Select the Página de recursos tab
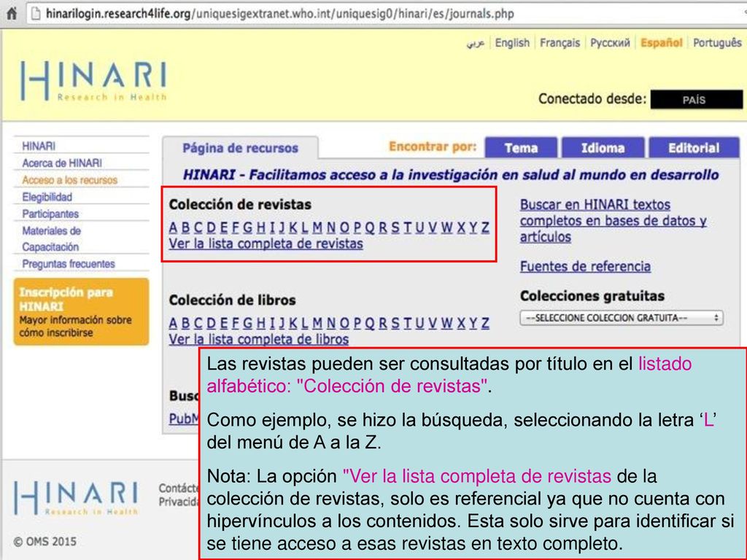Viewport: 747px width, 560px height. pos(240,148)
